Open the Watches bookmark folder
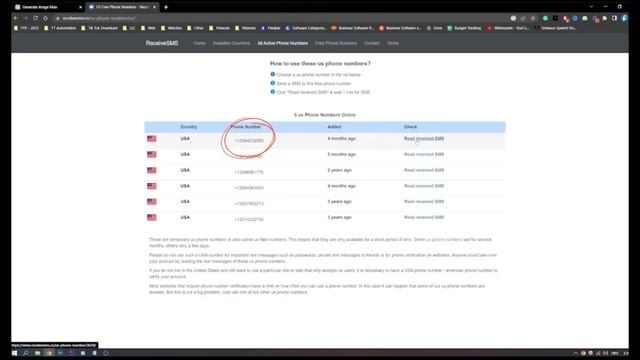 coord(171,28)
